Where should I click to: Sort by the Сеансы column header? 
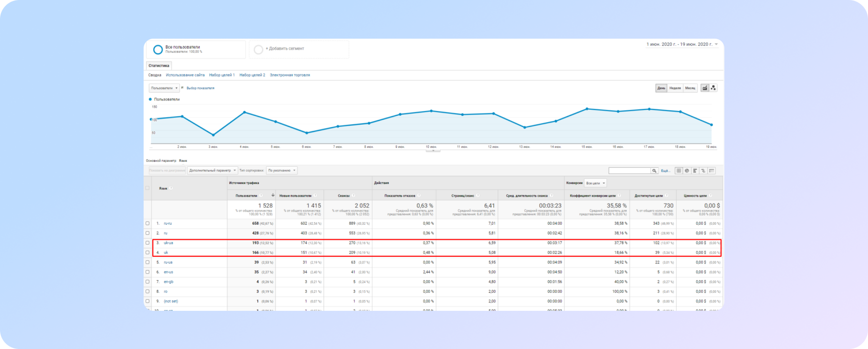coord(343,196)
